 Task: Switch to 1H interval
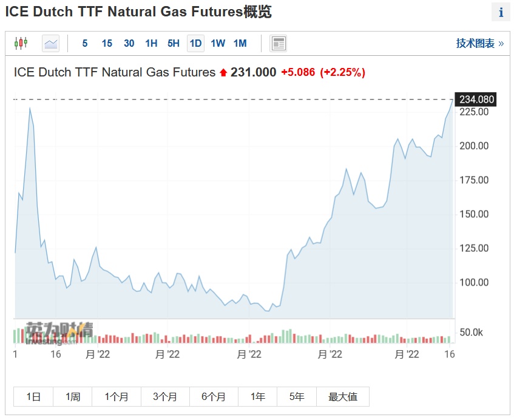[x=151, y=43]
